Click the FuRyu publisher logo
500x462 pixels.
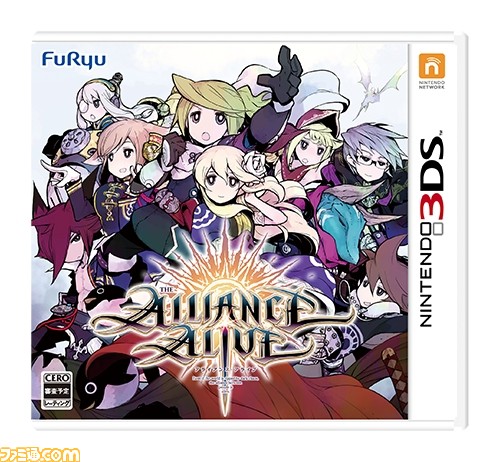pos(74,60)
